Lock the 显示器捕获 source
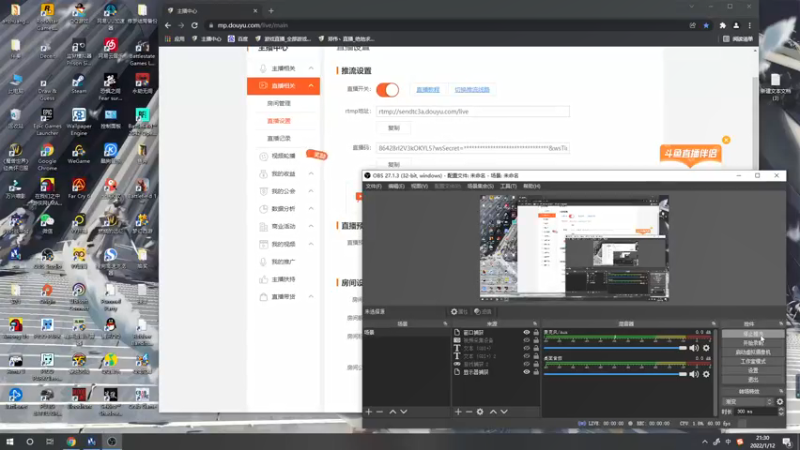Image resolution: width=800 pixels, height=450 pixels. [536, 372]
